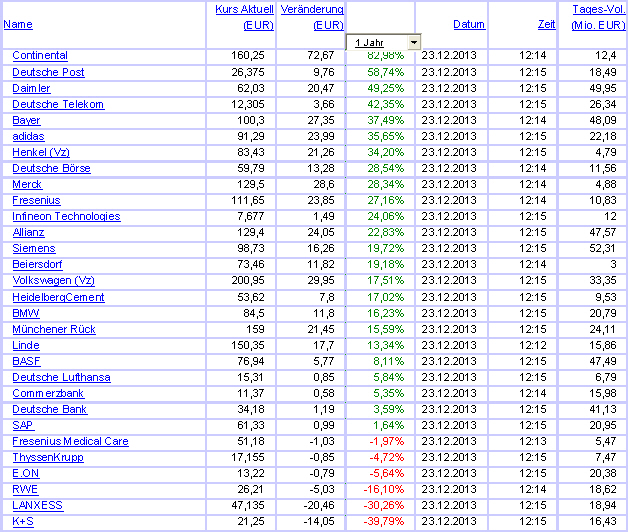Open the Münchener Rück stock link
This screenshot has width=630, height=532.
(x=54, y=329)
